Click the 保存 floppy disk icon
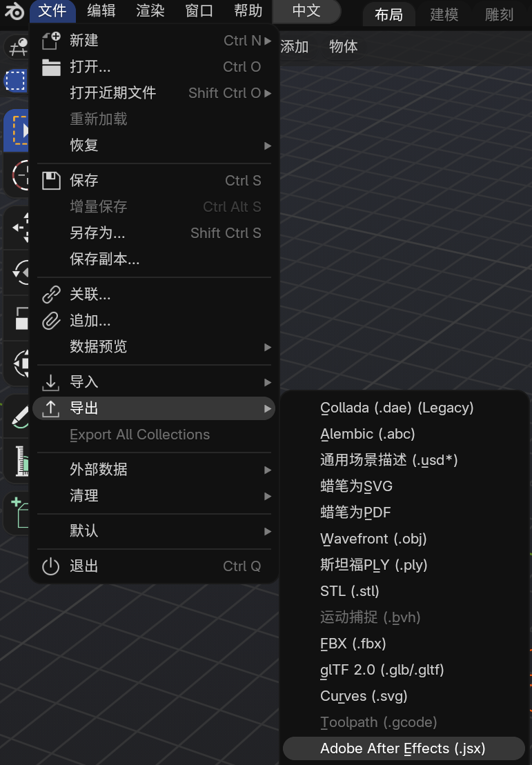The image size is (532, 765). pos(51,181)
